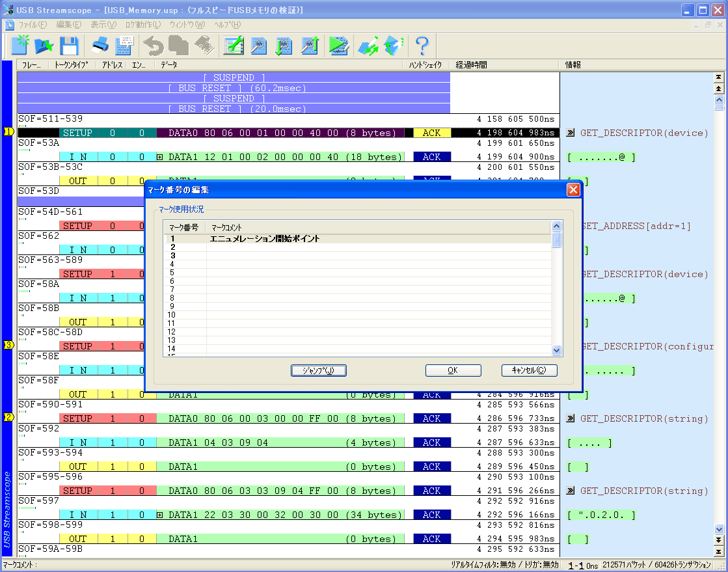
Task: Click arrow button in the 4 286 596 733ns row
Action: pyautogui.click(x=571, y=418)
